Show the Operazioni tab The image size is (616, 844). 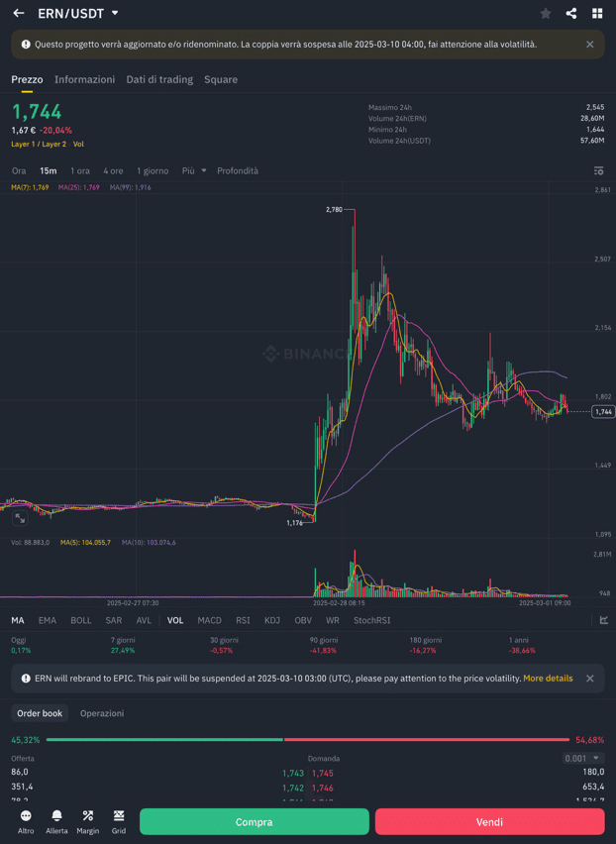[x=102, y=713]
